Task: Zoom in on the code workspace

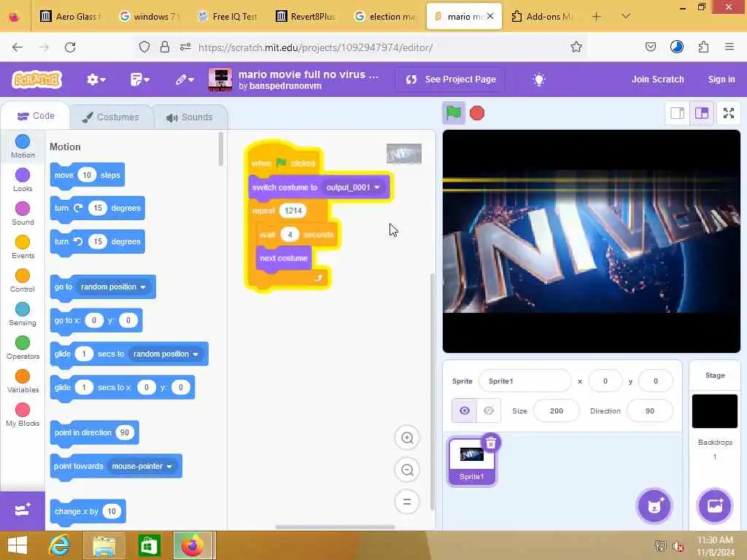Action: (407, 437)
